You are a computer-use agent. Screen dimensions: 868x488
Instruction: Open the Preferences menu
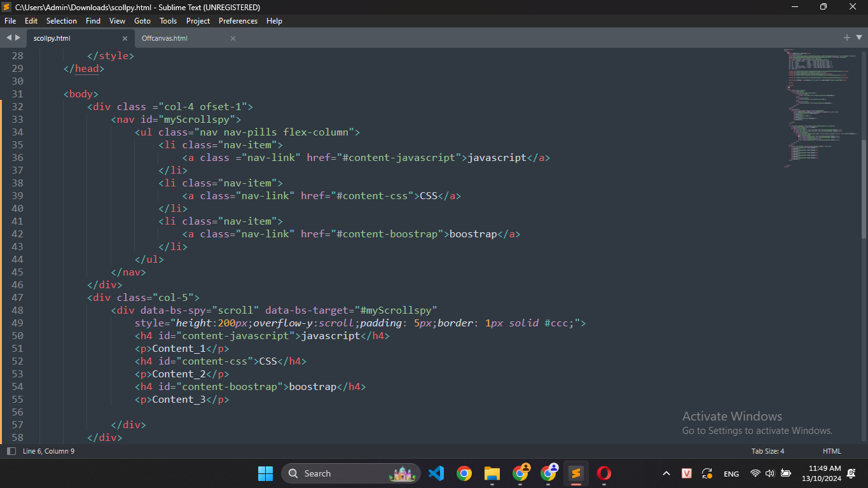[238, 21]
